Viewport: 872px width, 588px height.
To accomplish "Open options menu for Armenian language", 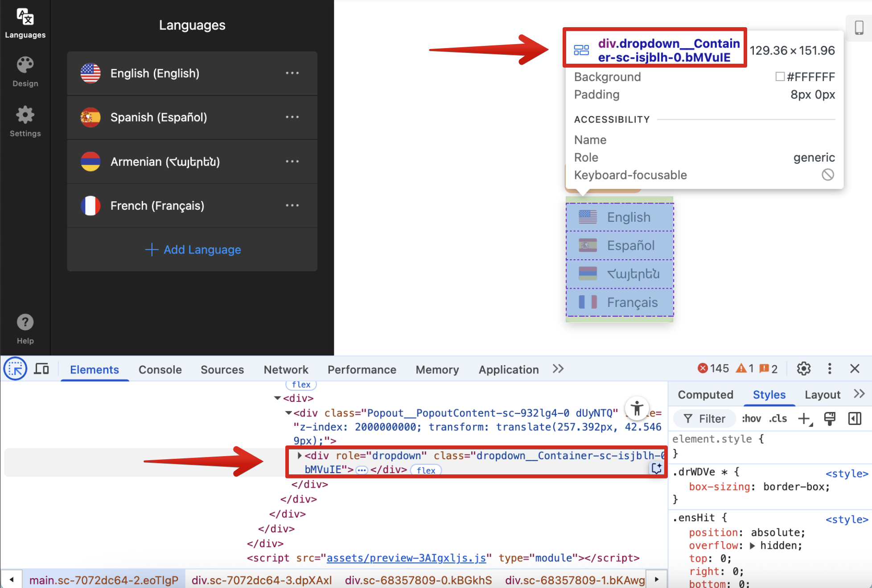I will click(x=292, y=161).
